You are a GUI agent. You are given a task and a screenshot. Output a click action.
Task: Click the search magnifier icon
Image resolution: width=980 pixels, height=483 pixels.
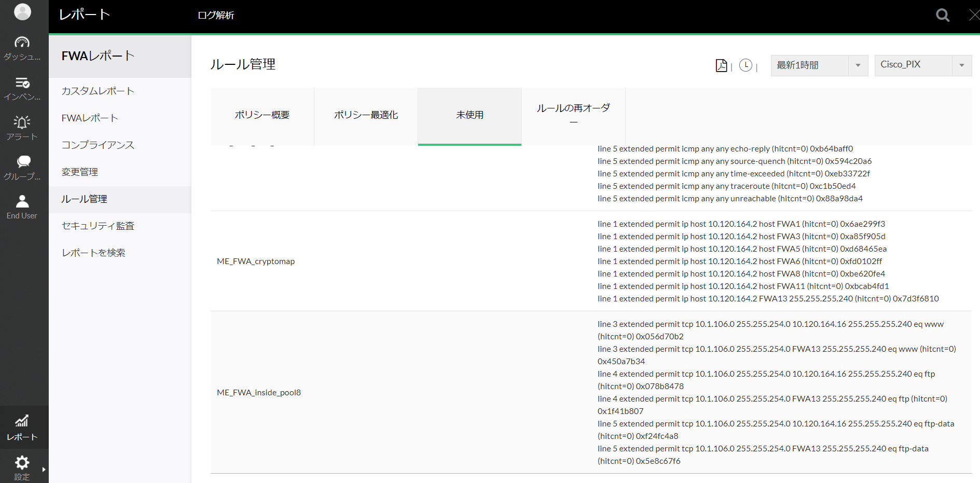point(943,15)
